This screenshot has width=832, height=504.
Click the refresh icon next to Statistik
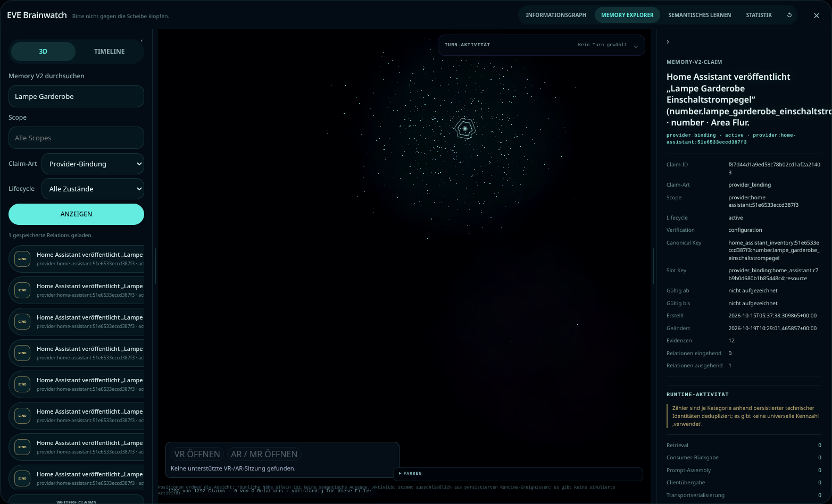point(789,15)
